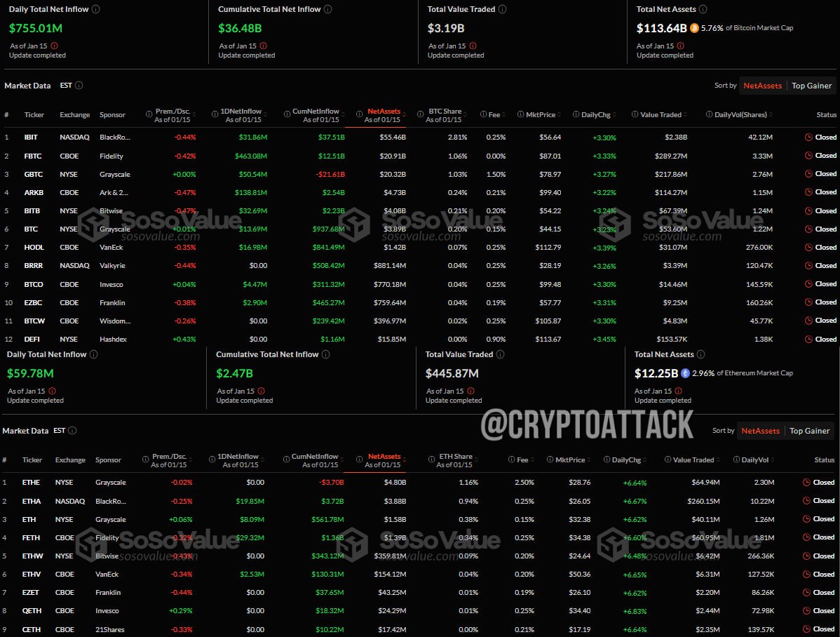
Task: Sort by DailyChg header in Bitcoin table
Action: pyautogui.click(x=596, y=115)
